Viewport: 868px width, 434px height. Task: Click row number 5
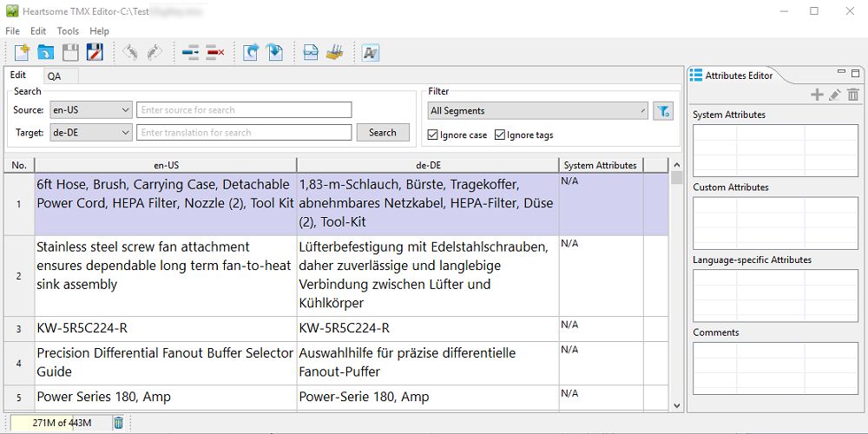click(19, 398)
